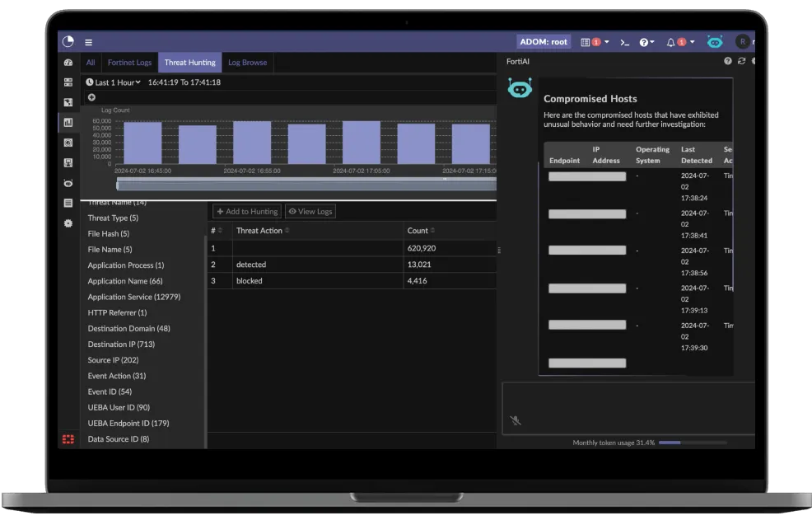Image resolution: width=812 pixels, height=525 pixels.
Task: Select the Destination Domain (48) field
Action: tap(129, 329)
